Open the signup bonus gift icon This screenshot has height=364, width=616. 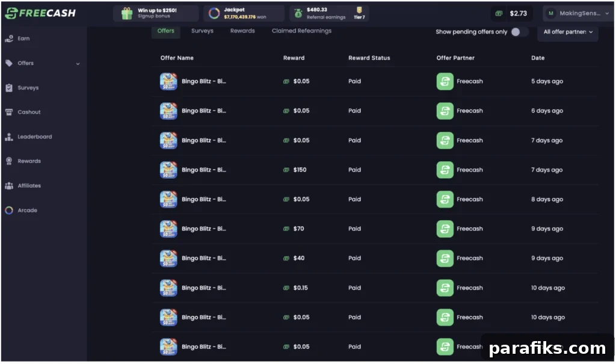tap(126, 13)
